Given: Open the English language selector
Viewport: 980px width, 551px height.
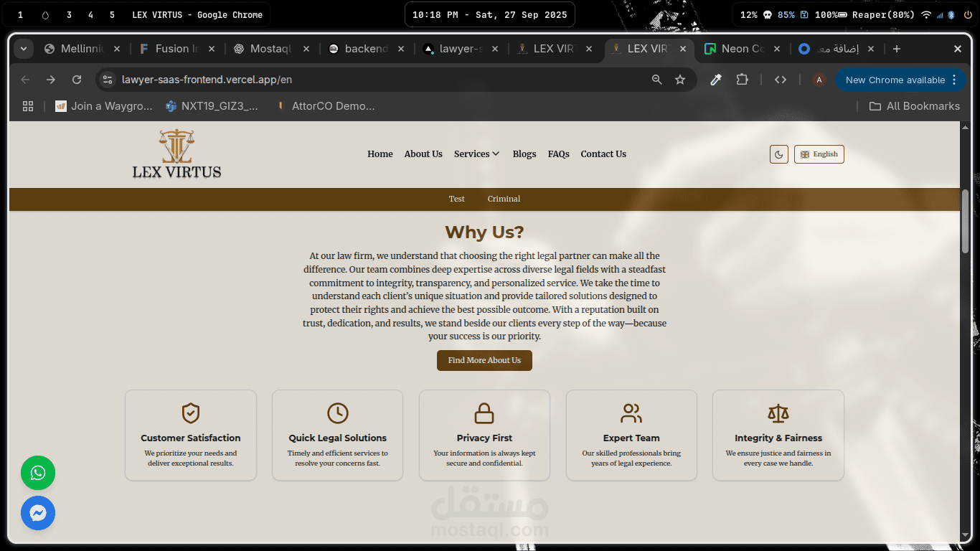Looking at the screenshot, I should (819, 154).
